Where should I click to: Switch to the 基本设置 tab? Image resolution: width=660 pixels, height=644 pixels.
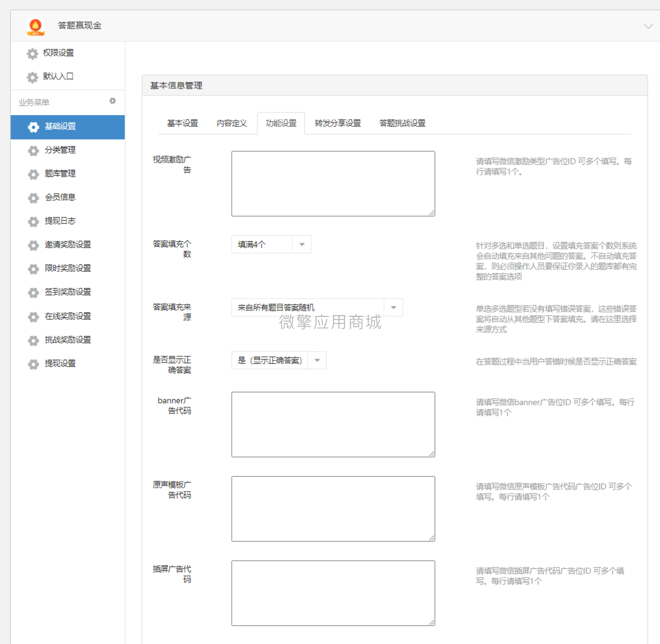pos(183,123)
